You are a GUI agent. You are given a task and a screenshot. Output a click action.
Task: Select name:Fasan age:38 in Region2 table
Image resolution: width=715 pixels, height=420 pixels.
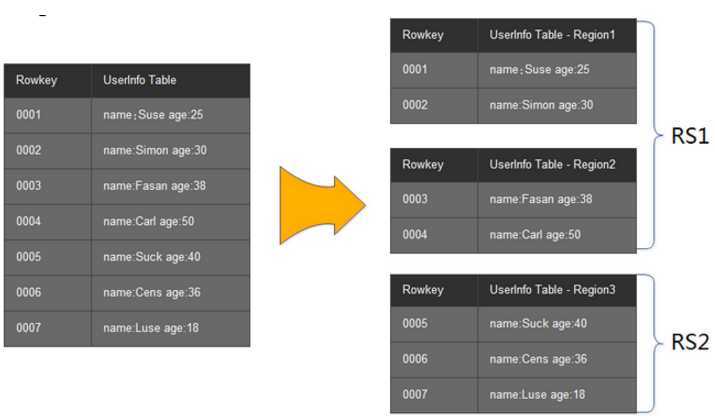[541, 199]
